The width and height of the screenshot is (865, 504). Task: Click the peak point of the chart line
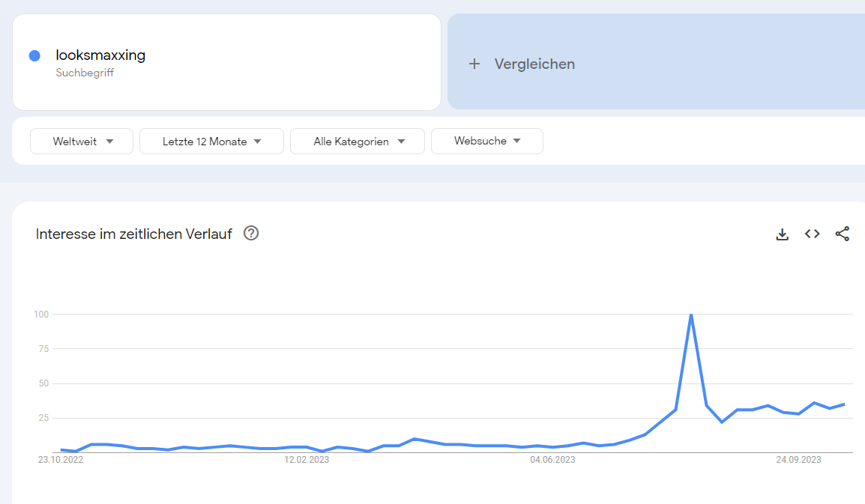pos(691,315)
